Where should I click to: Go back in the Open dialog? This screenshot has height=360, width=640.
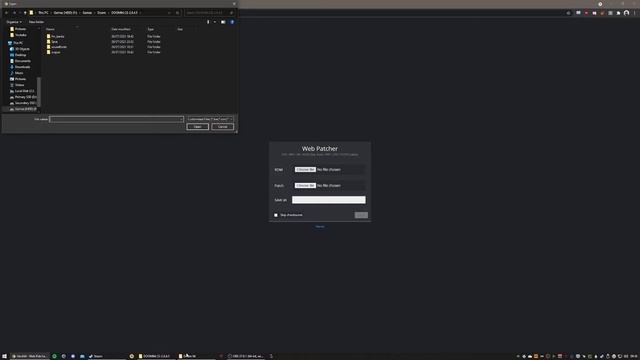click(7, 13)
